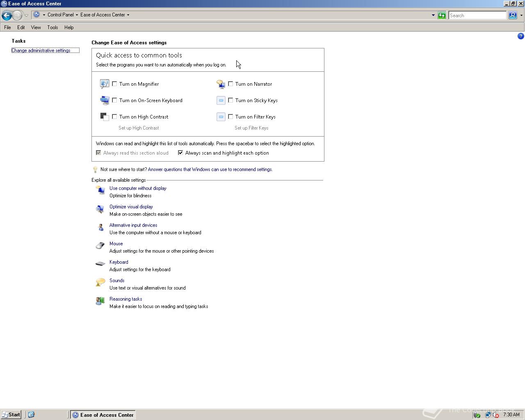Enable Turn on Magnifier checkbox
525x420 pixels.
click(x=114, y=84)
